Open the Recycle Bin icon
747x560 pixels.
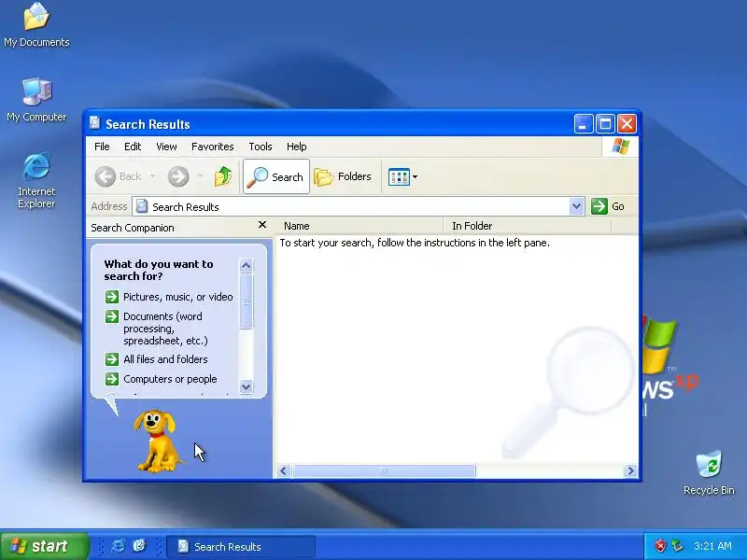pos(709,473)
